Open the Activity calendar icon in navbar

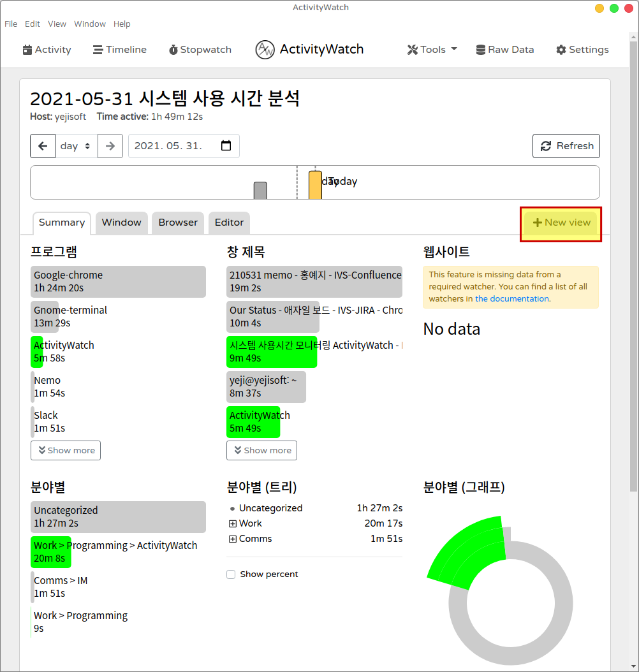27,50
